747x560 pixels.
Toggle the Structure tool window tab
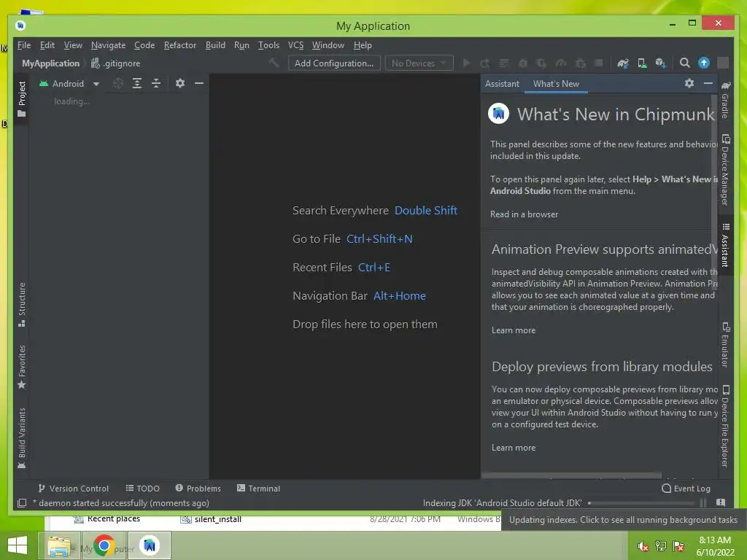[x=21, y=305]
